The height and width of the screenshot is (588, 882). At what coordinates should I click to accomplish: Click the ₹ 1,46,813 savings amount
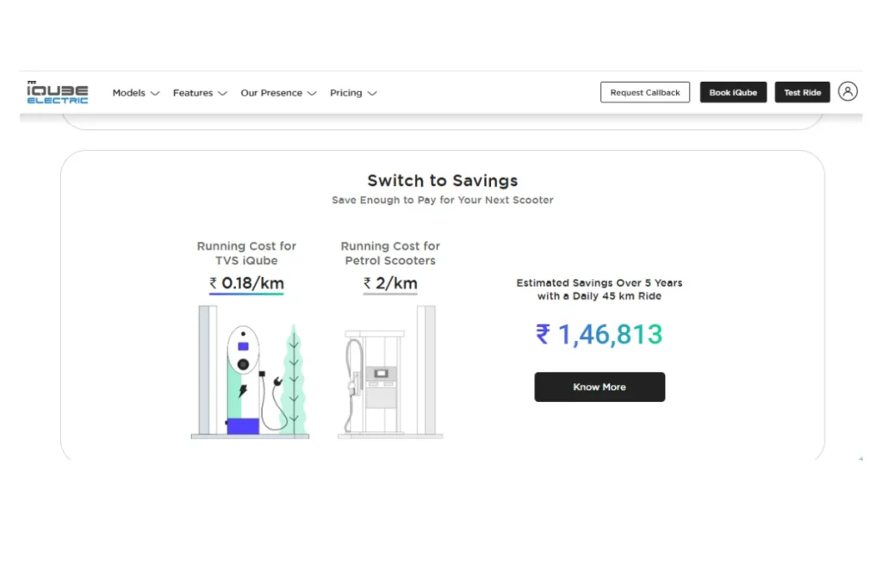point(599,335)
